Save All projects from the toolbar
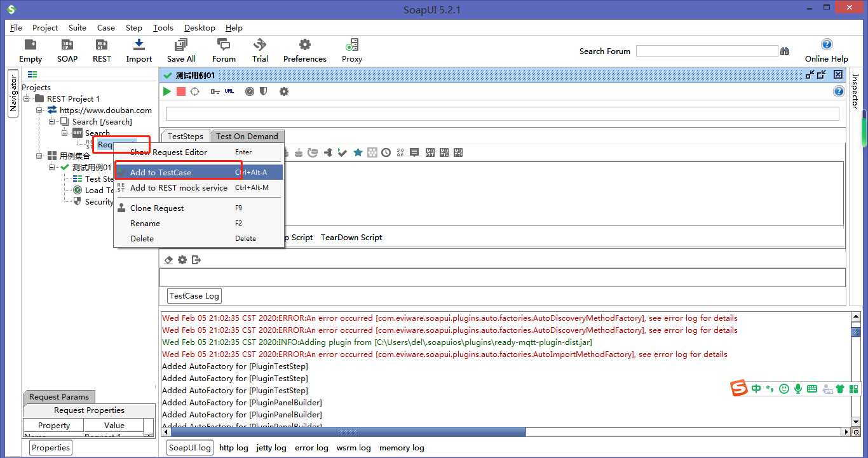The image size is (868, 458). pos(181,51)
